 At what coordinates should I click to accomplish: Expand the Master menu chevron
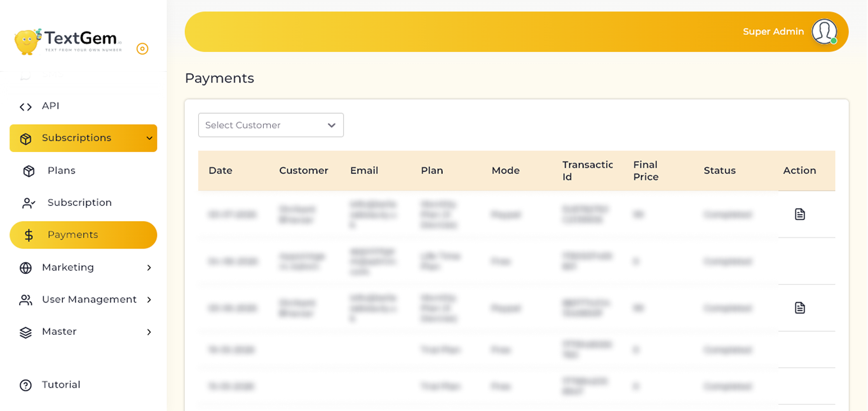[x=149, y=332]
